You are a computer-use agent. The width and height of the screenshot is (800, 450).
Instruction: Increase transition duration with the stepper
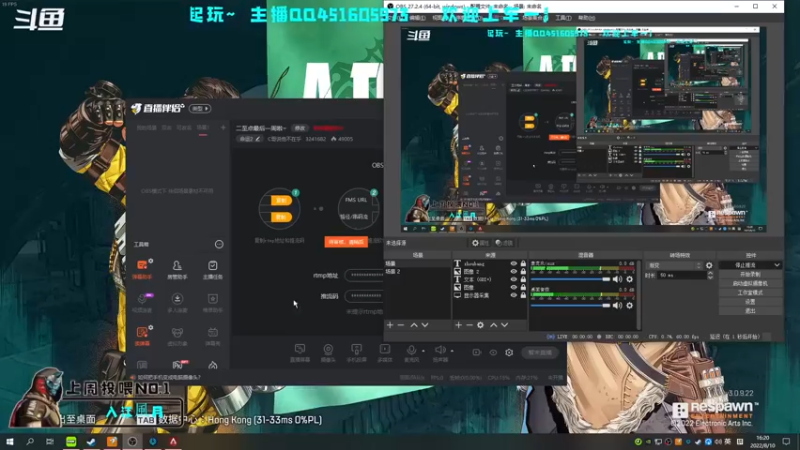(710, 273)
